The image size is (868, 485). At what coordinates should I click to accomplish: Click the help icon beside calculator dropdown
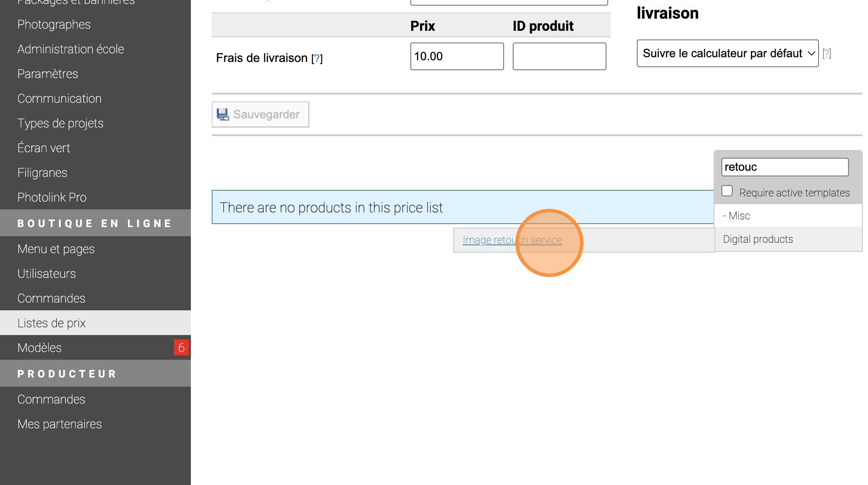[827, 53]
